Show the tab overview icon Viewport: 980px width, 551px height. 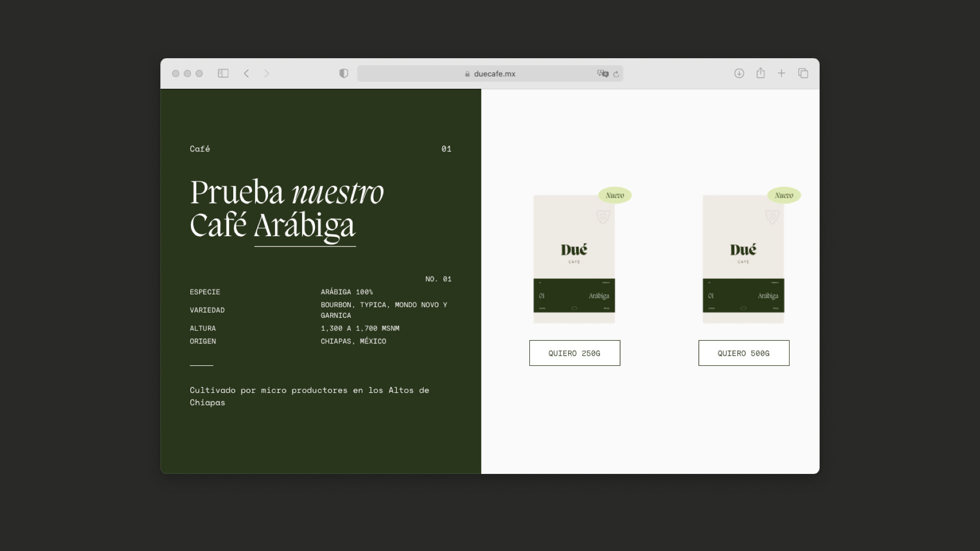[x=803, y=73]
